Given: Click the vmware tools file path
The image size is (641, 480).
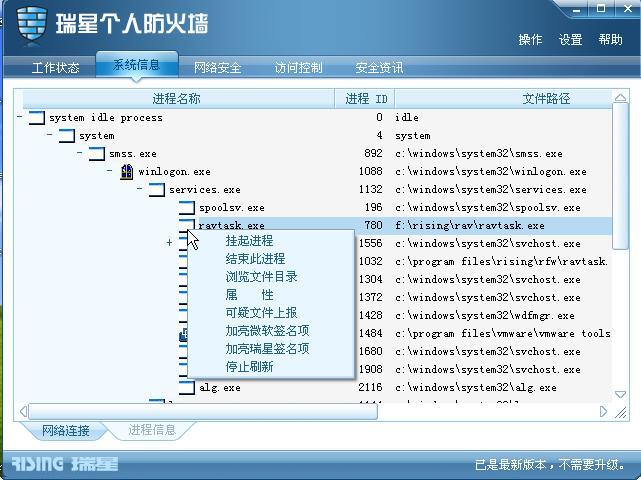Looking at the screenshot, I should pyautogui.click(x=503, y=333).
